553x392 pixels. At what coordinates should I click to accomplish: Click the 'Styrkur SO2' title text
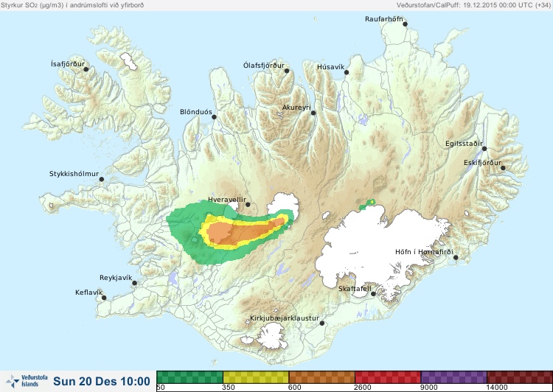72,5
